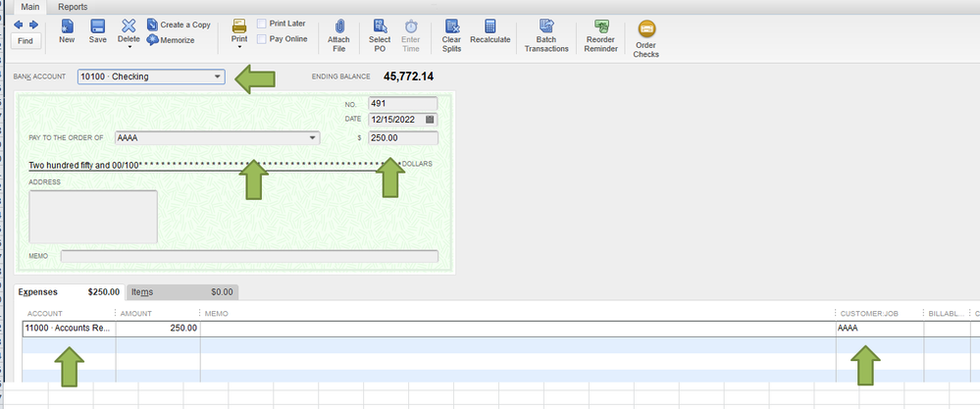Open Batch Transactions
This screenshot has height=409, width=980.
pos(546,35)
